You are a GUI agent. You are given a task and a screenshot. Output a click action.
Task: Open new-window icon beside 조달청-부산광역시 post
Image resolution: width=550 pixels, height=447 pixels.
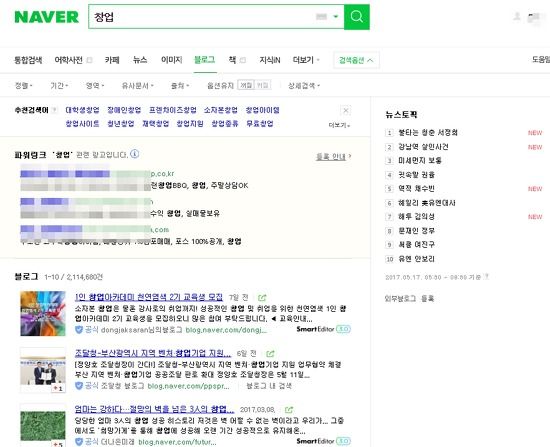270,354
